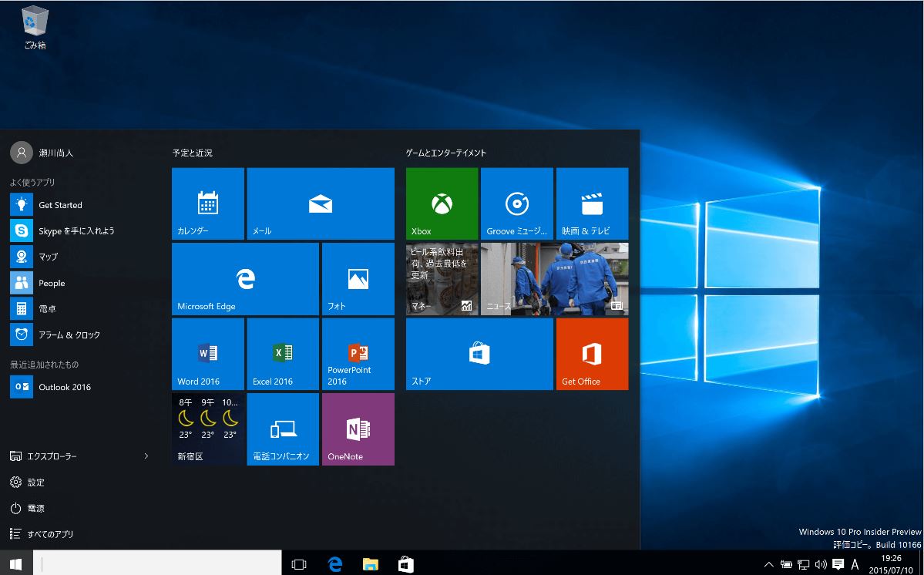The image size is (924, 575).
Task: Open the Action Center notification icon
Action: [x=838, y=564]
